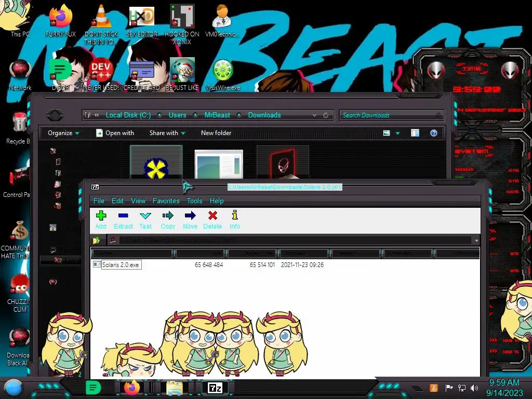This screenshot has width=532, height=399.
Task: Open BE JUST LIKE Santa desktop icon
Action: pos(182,75)
